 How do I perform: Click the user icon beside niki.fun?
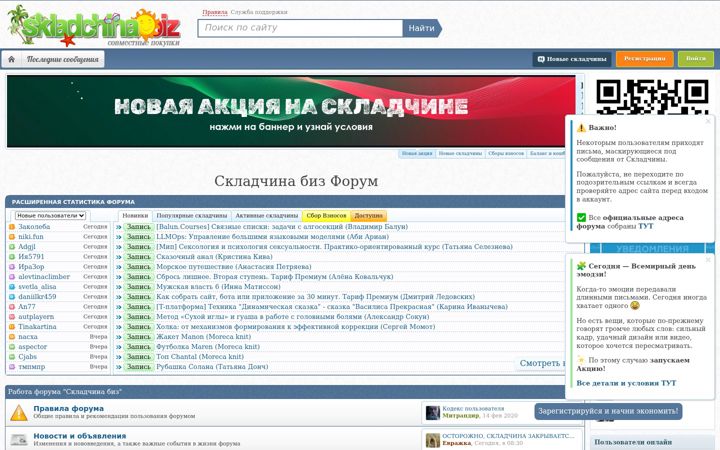coord(12,237)
